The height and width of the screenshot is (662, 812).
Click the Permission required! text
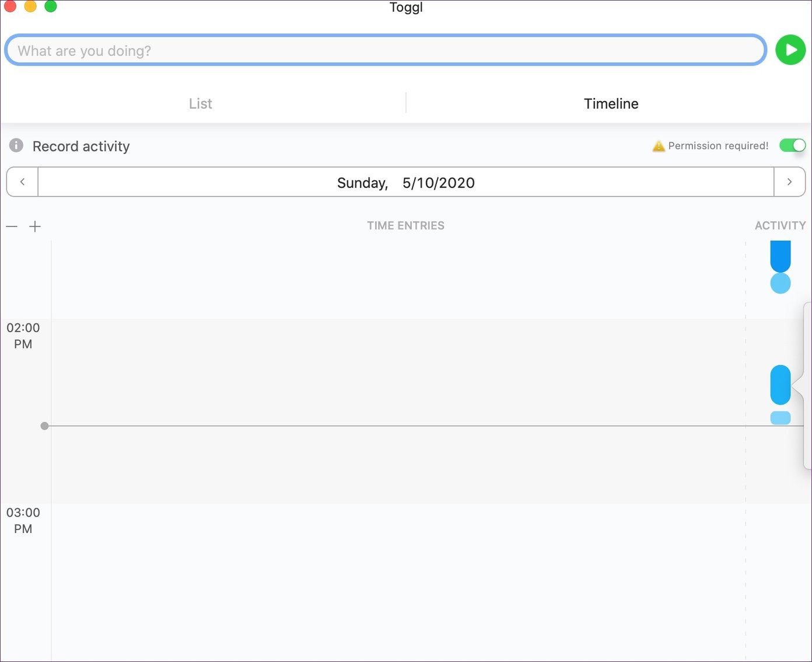pos(718,145)
